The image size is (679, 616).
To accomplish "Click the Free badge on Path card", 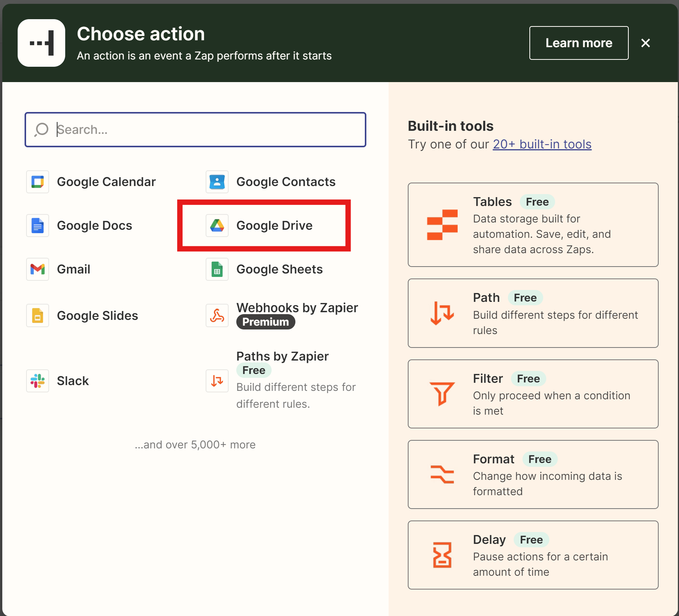I will tap(525, 298).
